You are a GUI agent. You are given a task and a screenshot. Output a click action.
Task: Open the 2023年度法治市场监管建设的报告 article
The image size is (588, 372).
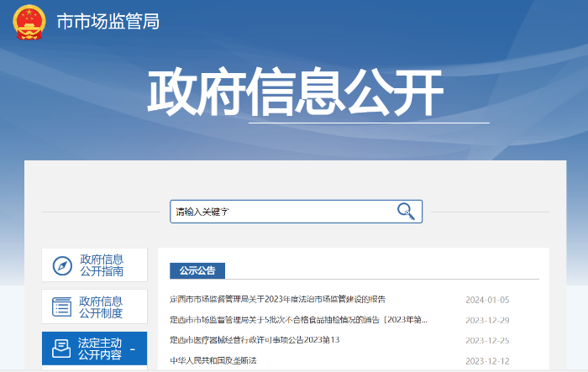pyautogui.click(x=277, y=300)
